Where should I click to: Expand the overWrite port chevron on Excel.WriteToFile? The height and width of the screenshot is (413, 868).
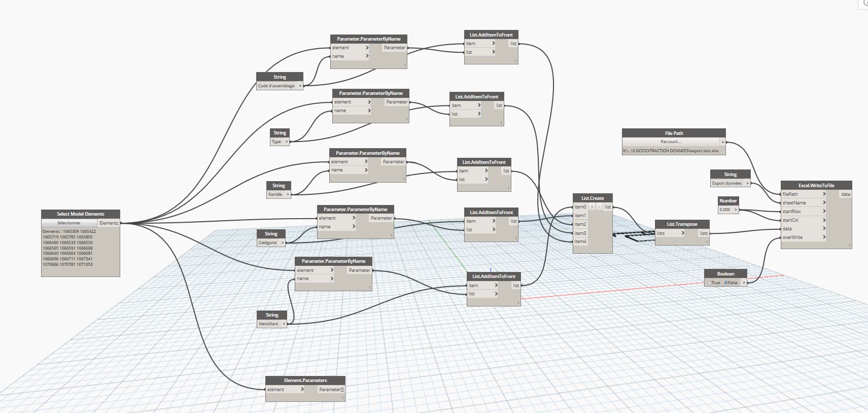coord(824,237)
